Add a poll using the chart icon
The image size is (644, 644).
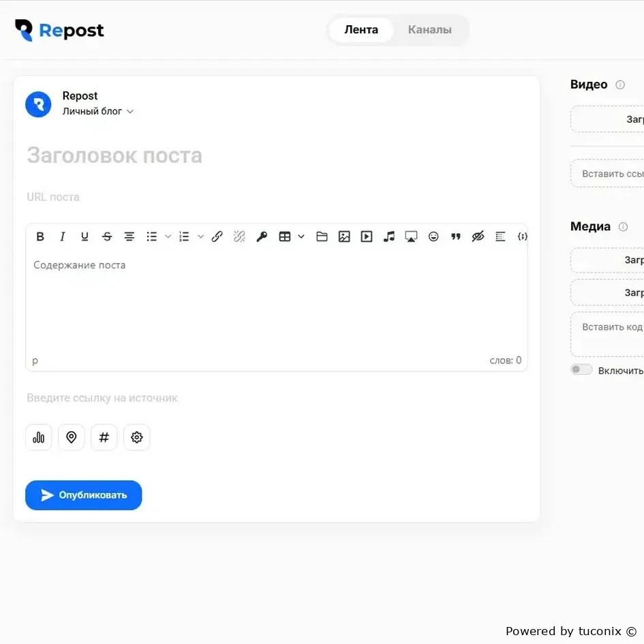[x=39, y=438]
